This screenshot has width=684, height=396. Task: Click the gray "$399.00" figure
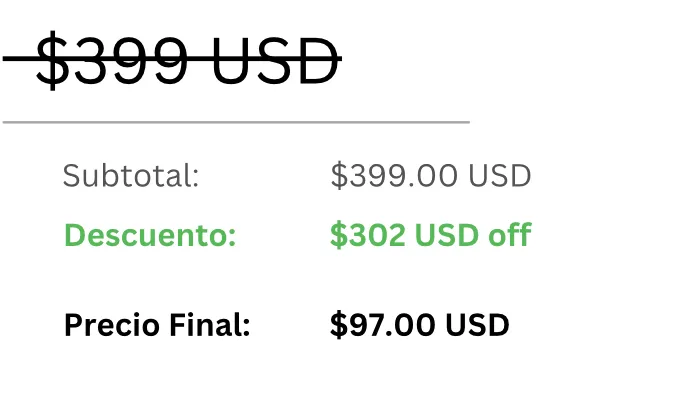pos(394,176)
